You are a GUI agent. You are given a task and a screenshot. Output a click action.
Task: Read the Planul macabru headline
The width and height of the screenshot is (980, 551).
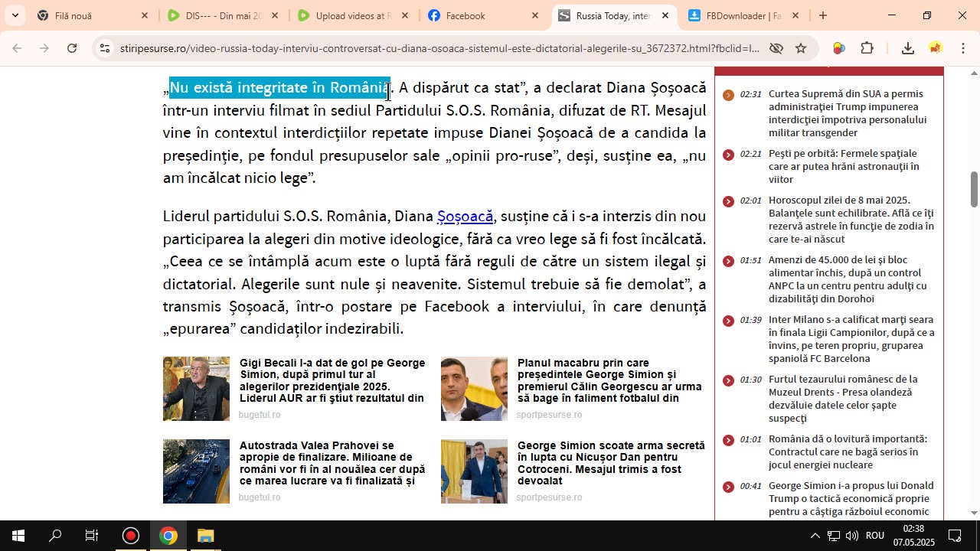(x=609, y=380)
